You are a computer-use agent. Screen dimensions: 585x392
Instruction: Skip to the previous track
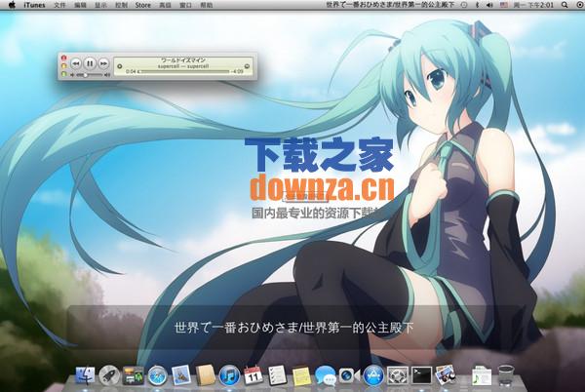(x=76, y=63)
